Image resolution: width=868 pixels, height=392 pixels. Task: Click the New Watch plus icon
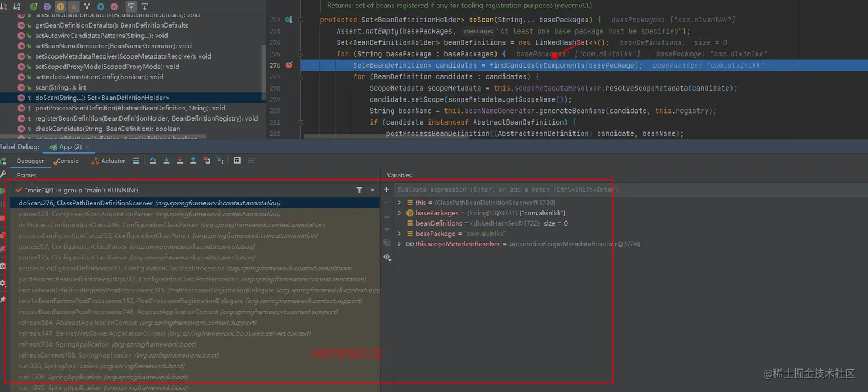pyautogui.click(x=386, y=189)
